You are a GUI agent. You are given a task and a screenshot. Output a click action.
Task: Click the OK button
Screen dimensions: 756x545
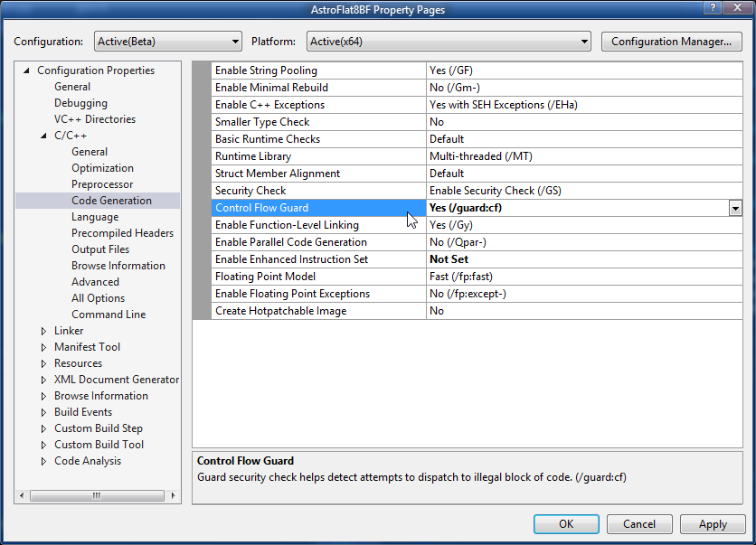coord(566,524)
